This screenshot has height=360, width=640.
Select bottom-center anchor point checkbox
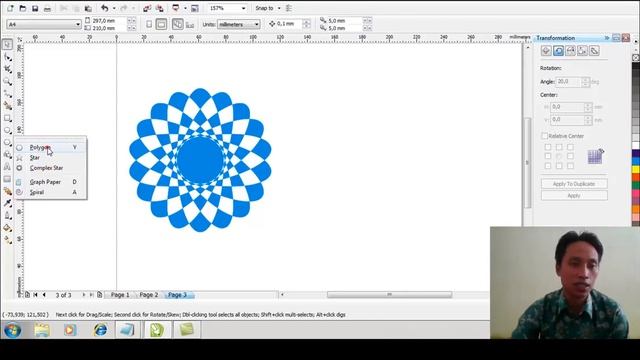[x=559, y=166]
